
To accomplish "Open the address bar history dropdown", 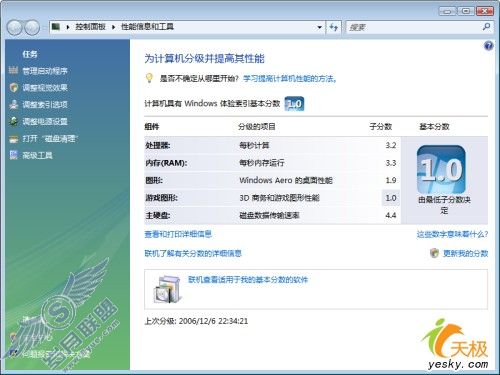I will pyautogui.click(x=319, y=27).
